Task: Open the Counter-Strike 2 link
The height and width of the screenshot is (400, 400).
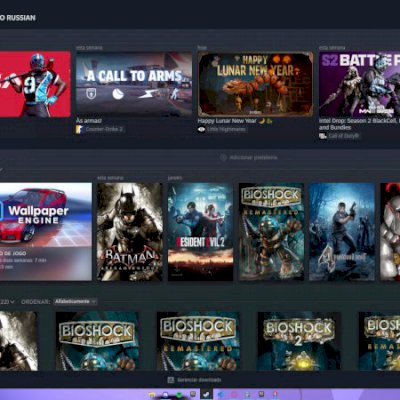Action: [x=104, y=129]
